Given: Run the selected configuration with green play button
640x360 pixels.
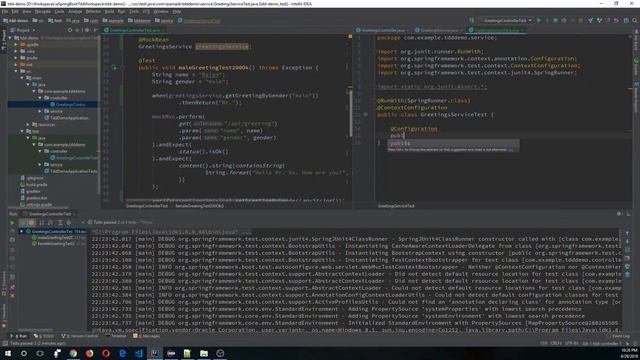Looking at the screenshot, I should pos(539,20).
